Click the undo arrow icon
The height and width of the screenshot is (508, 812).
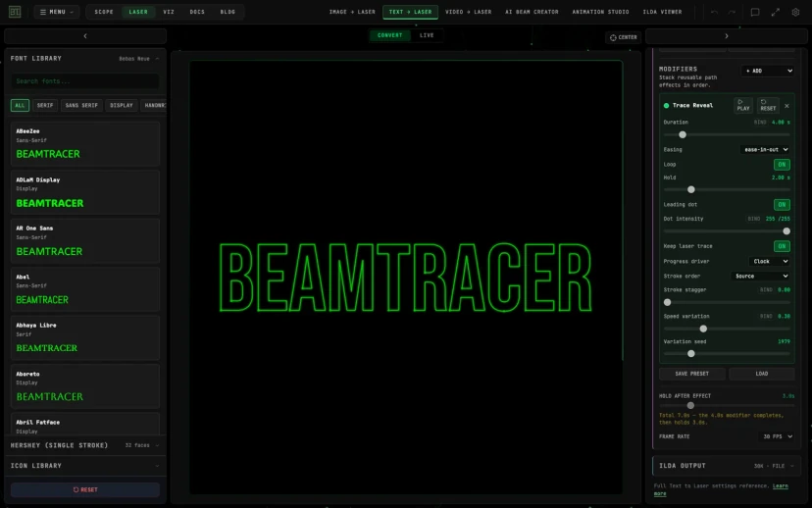pyautogui.click(x=714, y=12)
